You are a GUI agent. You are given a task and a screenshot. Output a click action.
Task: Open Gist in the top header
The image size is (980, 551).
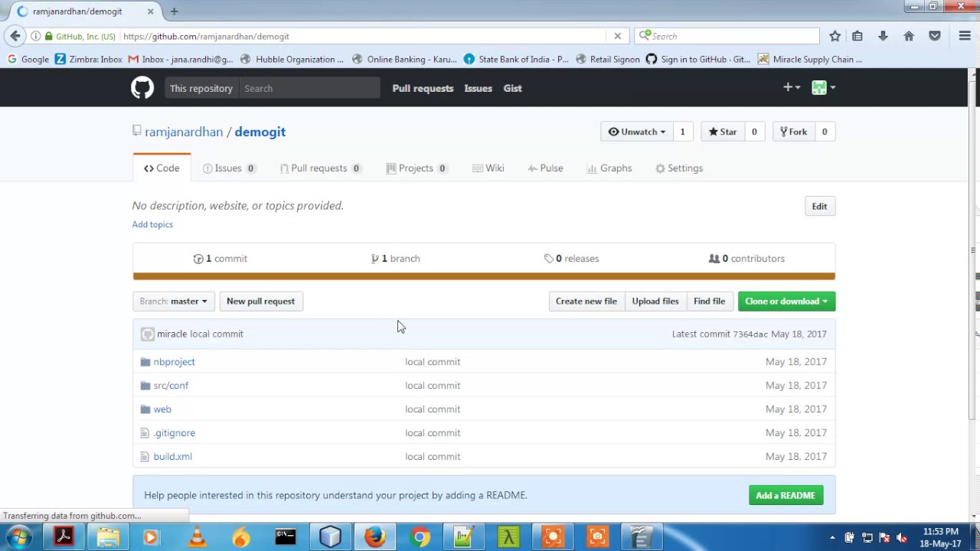[512, 88]
